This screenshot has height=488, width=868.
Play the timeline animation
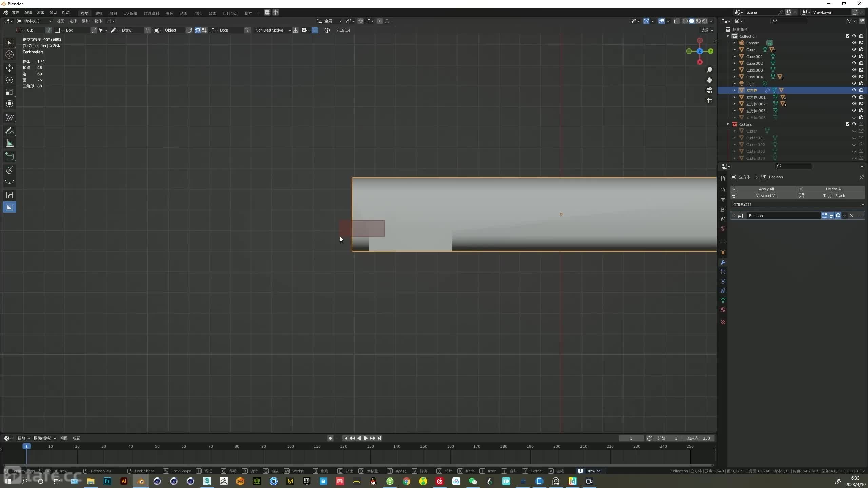tap(366, 438)
